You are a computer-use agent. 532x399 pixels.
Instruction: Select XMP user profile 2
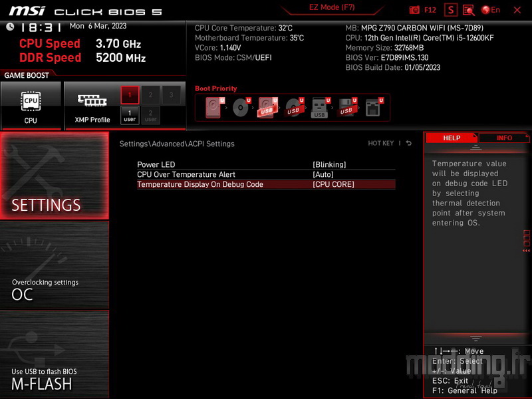coord(150,115)
